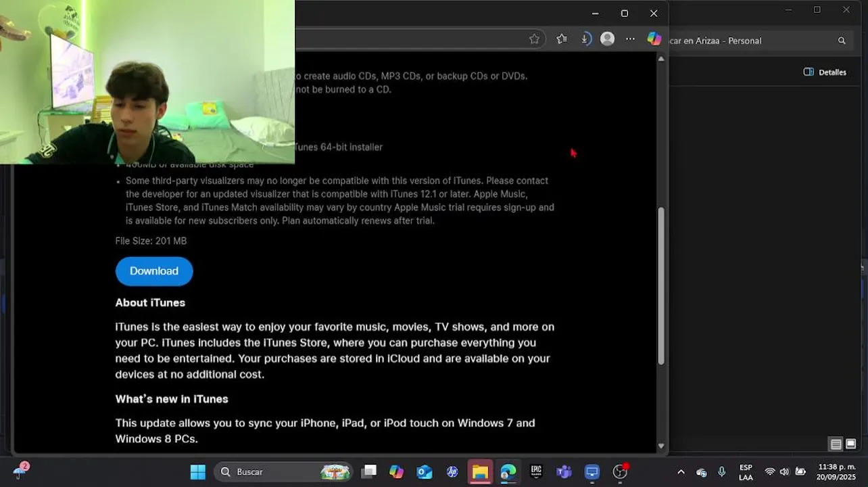Open the battery status tray icon

point(800,472)
